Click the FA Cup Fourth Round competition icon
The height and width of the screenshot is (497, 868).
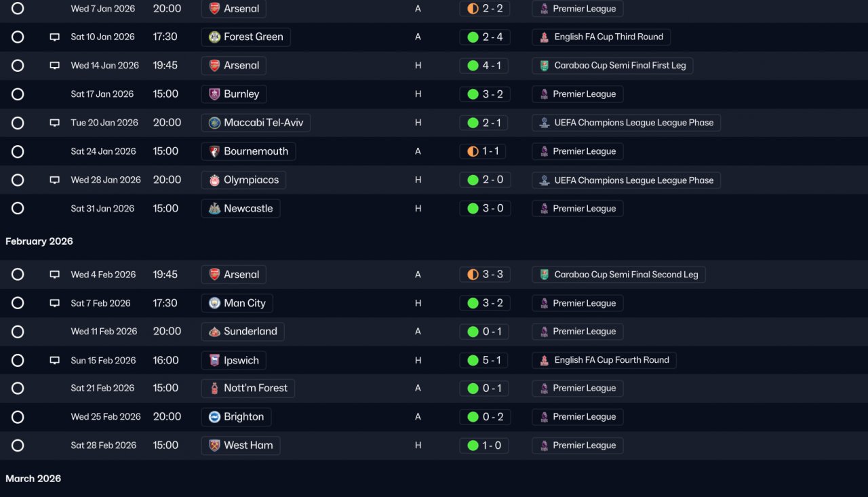[544, 360]
